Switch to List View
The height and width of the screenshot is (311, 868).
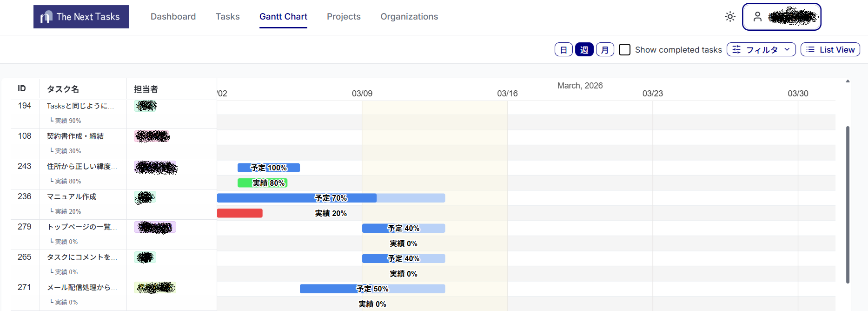830,49
